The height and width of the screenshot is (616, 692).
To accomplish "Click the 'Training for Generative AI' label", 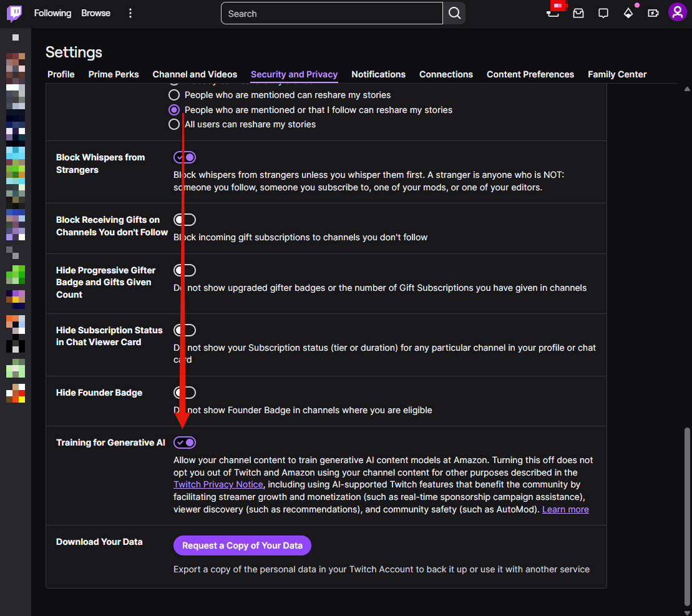I will tap(111, 442).
